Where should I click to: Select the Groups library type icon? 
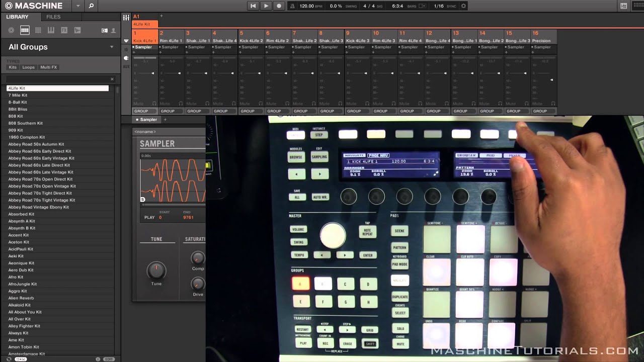[x=25, y=31]
